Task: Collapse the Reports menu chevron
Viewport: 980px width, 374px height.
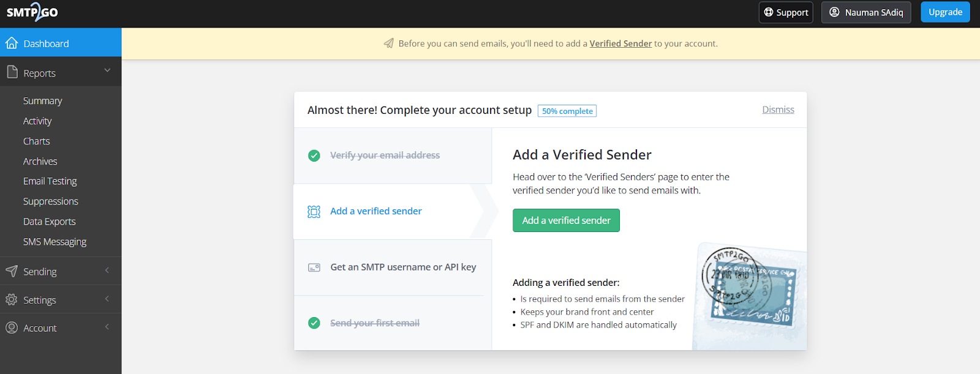Action: point(108,71)
